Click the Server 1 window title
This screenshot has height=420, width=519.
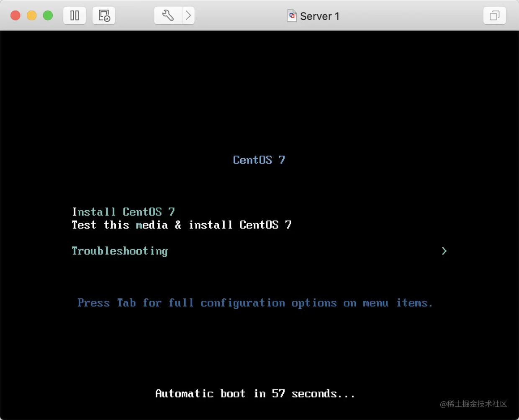pos(320,16)
